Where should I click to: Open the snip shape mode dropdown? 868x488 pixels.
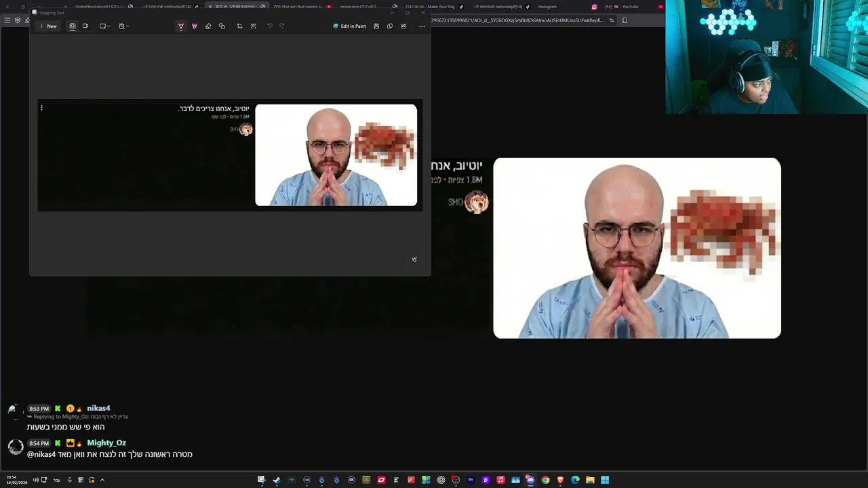(104, 26)
